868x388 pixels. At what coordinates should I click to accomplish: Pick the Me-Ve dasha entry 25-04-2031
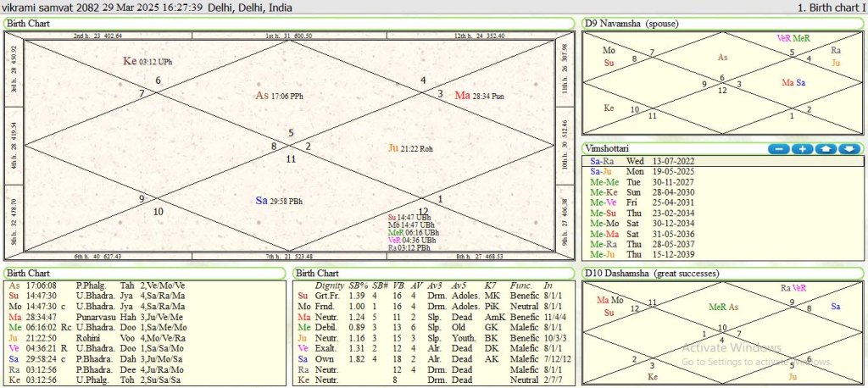pos(644,202)
